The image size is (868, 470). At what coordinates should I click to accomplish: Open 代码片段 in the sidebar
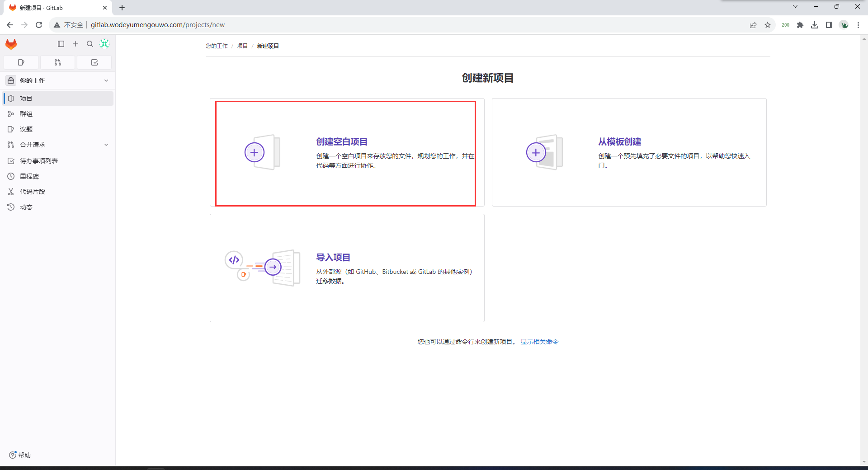click(33, 192)
